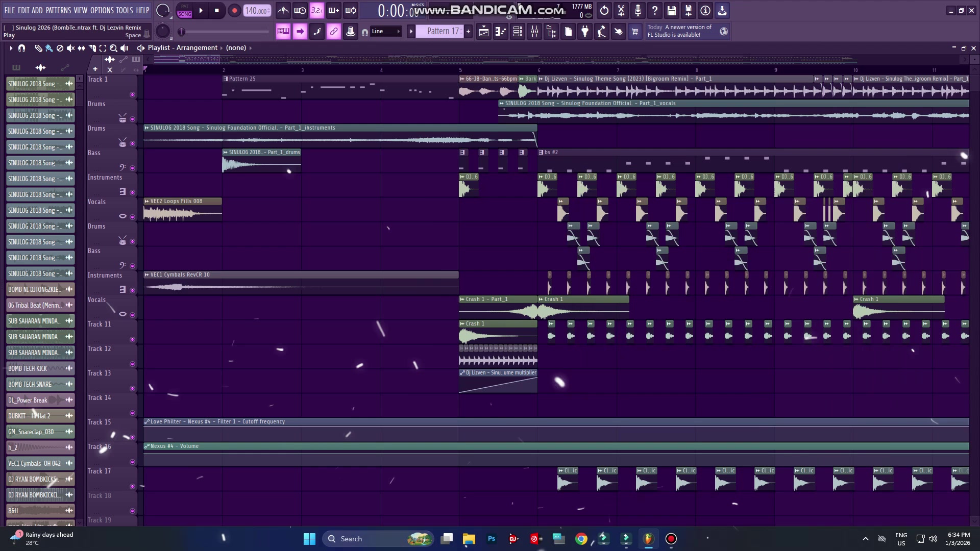Save the project with the floppy icon

click(672, 10)
